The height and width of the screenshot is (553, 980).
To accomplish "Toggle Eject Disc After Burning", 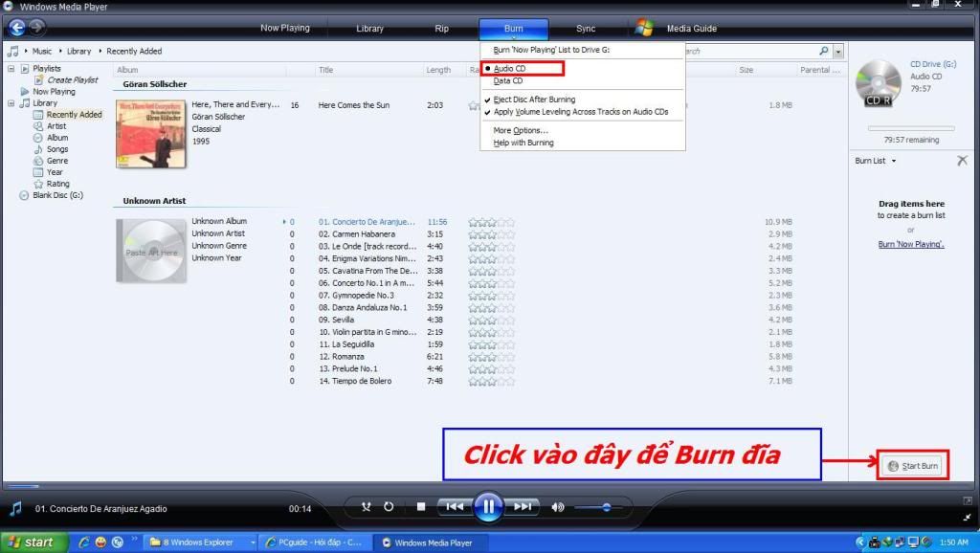I will pos(534,100).
